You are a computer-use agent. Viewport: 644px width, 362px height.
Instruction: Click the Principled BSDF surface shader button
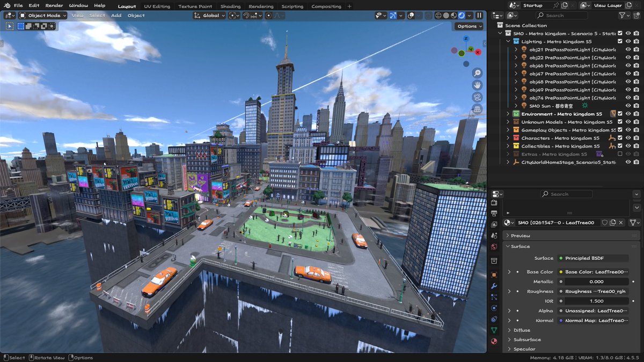[592, 258]
